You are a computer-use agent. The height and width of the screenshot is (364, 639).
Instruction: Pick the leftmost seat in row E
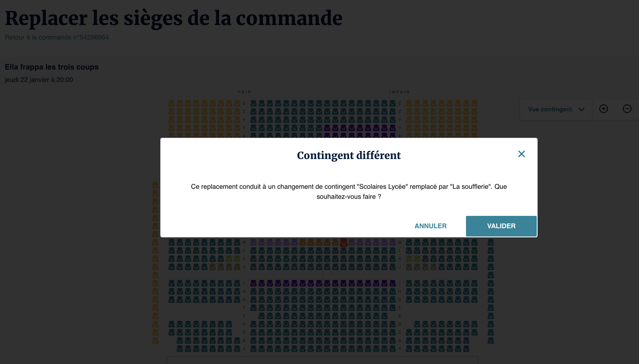click(x=261, y=316)
